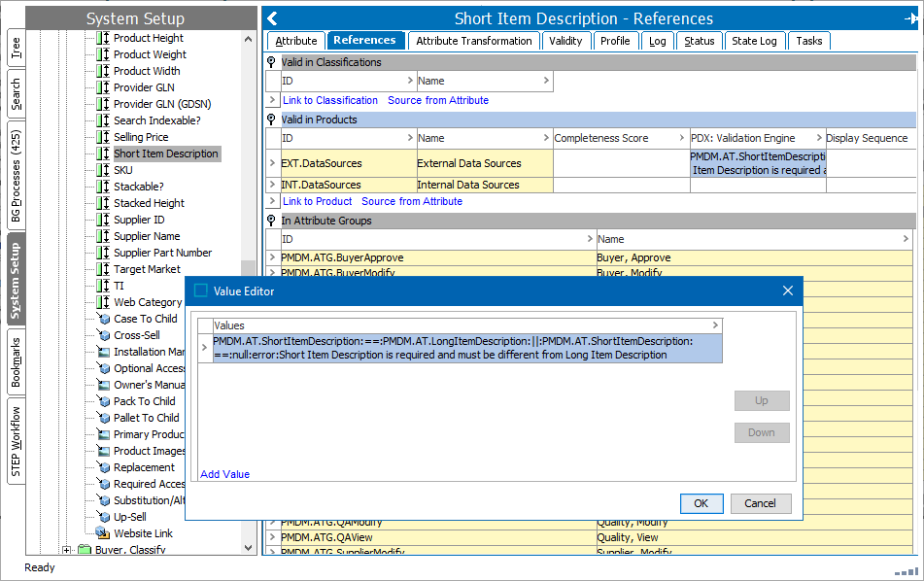Viewport: 924px width, 581px height.
Task: Switch to the Attribute Transformation tab
Action: 473,41
